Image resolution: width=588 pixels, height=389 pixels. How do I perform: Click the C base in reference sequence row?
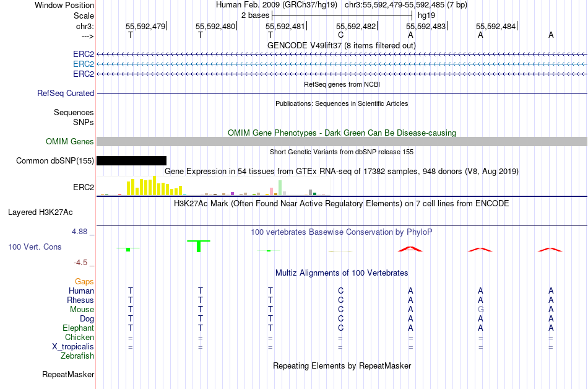pyautogui.click(x=340, y=35)
